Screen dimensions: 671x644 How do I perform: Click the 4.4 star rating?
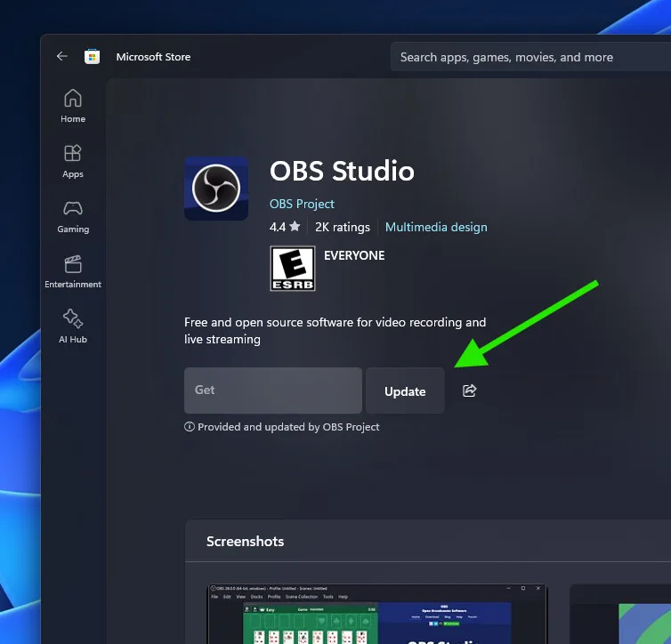285,227
